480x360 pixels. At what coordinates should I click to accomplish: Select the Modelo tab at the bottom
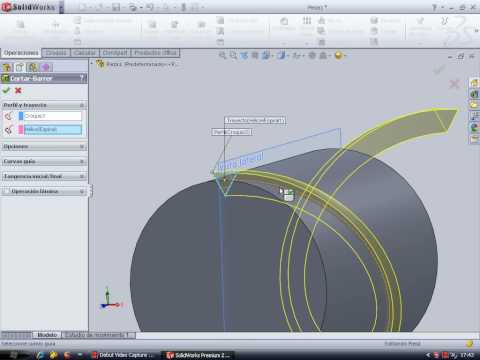coord(47,335)
